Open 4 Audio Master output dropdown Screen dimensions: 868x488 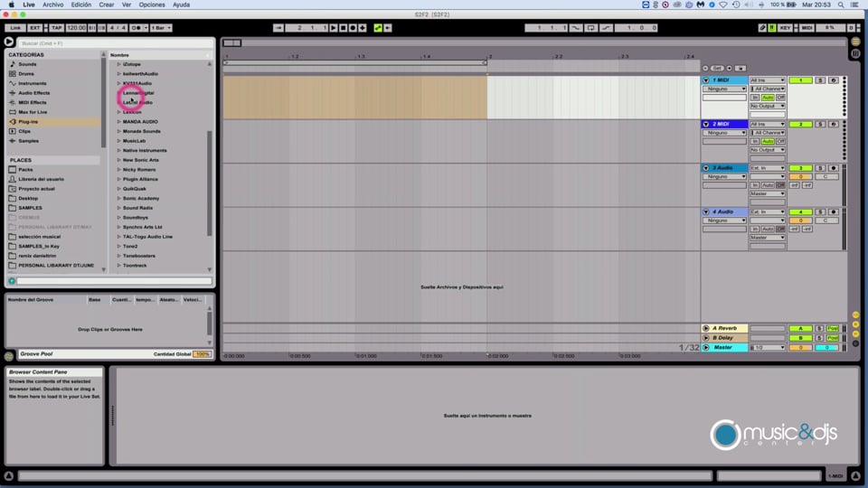(768, 238)
